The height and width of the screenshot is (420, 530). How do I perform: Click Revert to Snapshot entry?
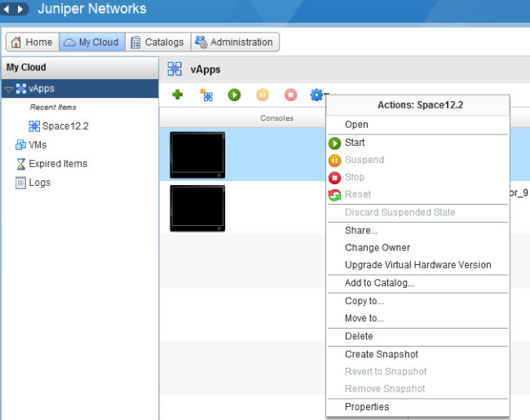(417, 372)
